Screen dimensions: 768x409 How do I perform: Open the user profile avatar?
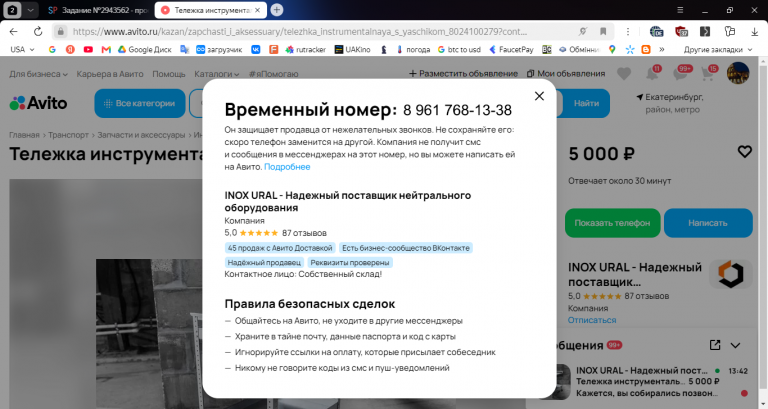pyautogui.click(x=738, y=73)
